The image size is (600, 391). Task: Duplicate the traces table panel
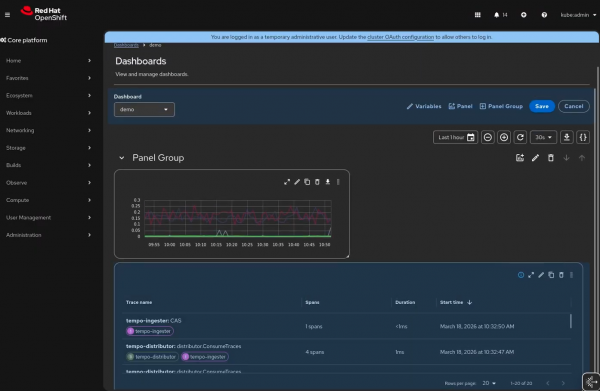point(551,275)
